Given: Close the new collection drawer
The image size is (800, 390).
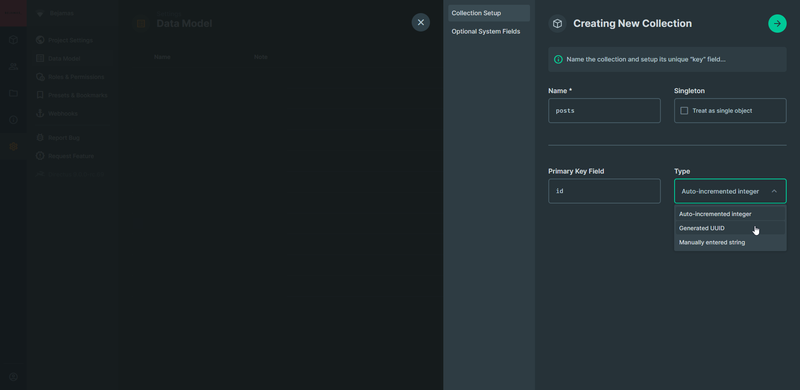Looking at the screenshot, I should [x=420, y=22].
